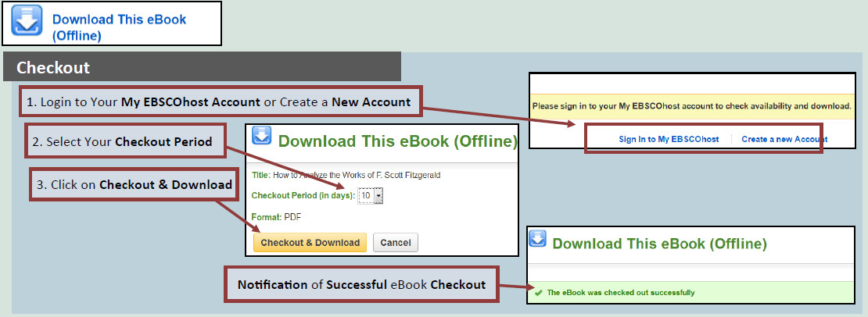Click the gray 'Checkout' section header
This screenshot has width=868, height=317.
(x=202, y=67)
